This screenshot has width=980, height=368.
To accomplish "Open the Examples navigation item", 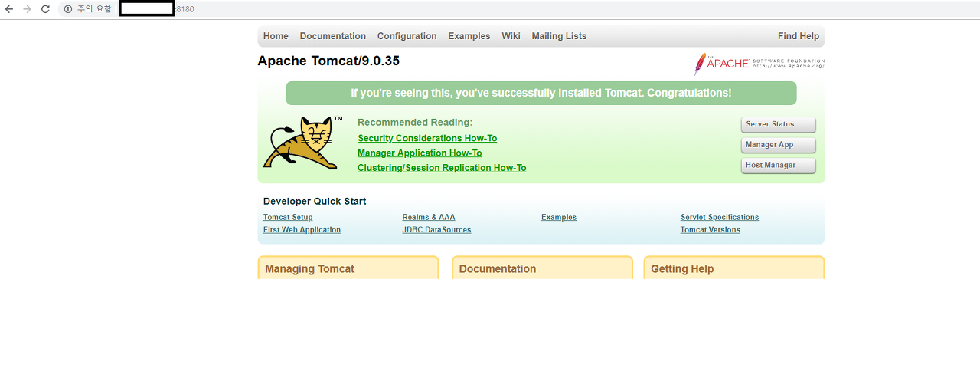I will 469,36.
